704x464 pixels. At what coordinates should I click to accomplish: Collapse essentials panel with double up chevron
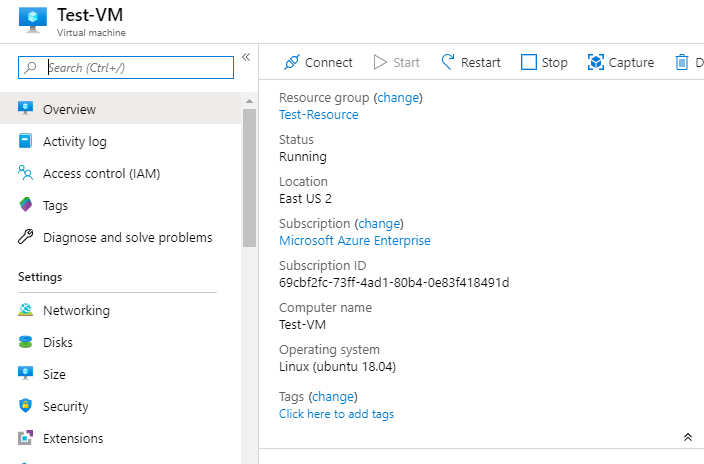[688, 437]
